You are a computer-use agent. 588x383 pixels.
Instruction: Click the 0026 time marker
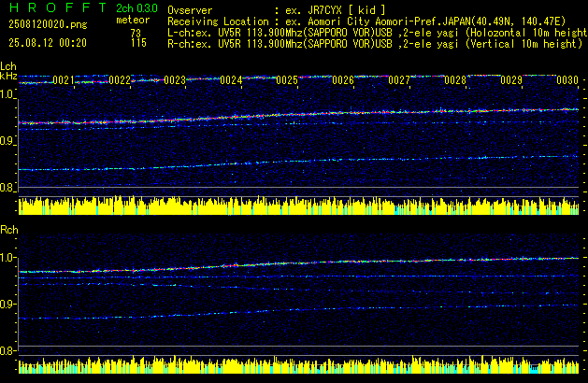343,80
